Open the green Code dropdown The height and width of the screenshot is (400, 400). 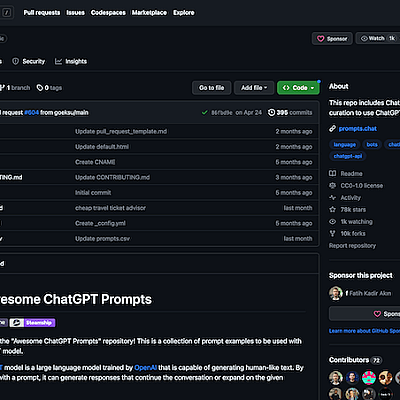(298, 88)
